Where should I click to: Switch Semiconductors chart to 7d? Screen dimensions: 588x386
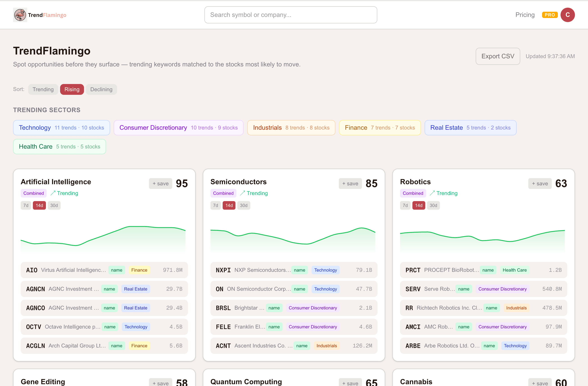click(215, 205)
